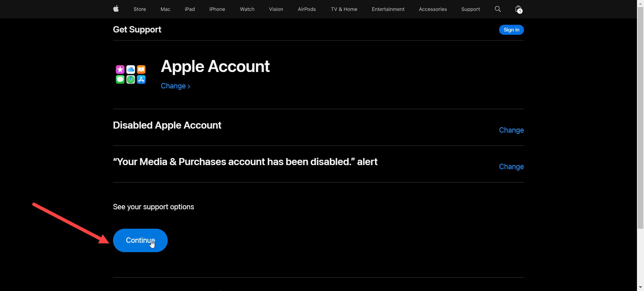Viewport: 644px width, 291px height.
Task: Click the Apple logo icon
Action: (116, 9)
